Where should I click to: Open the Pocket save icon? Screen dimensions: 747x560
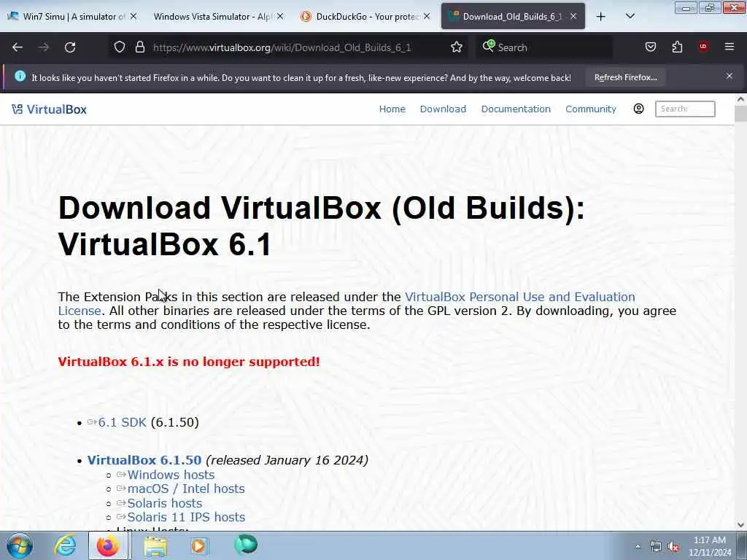[650, 47]
